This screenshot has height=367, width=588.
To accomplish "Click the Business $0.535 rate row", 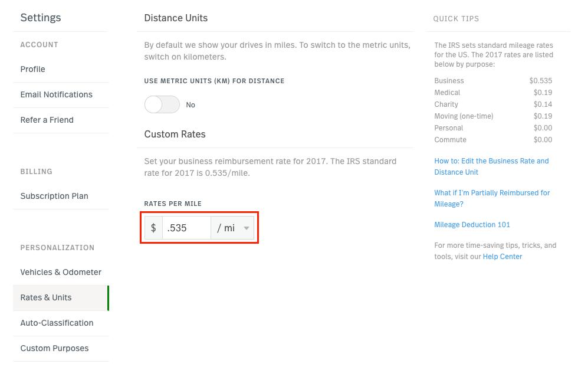I will click(x=493, y=81).
